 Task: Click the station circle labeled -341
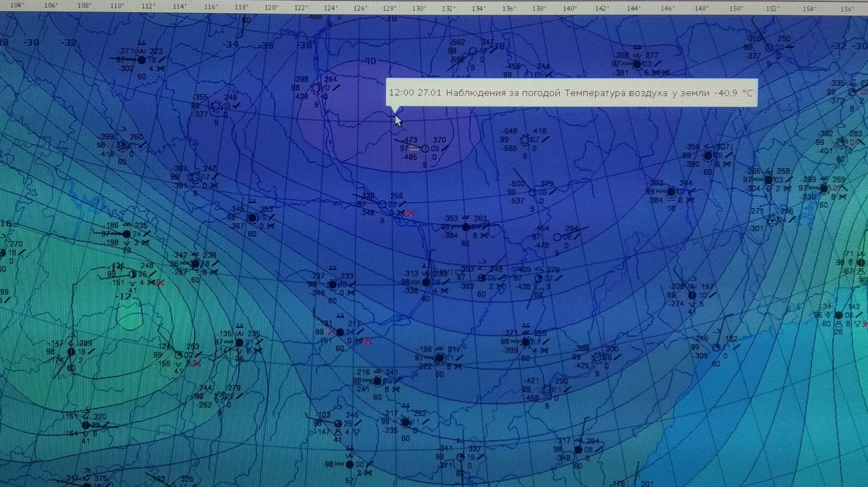point(460,457)
